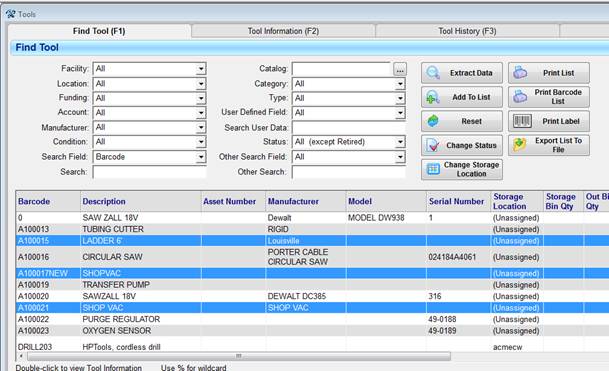This screenshot has width=609, height=371.
Task: Switch to the Find Tool (F1) tab
Action: pos(99,31)
